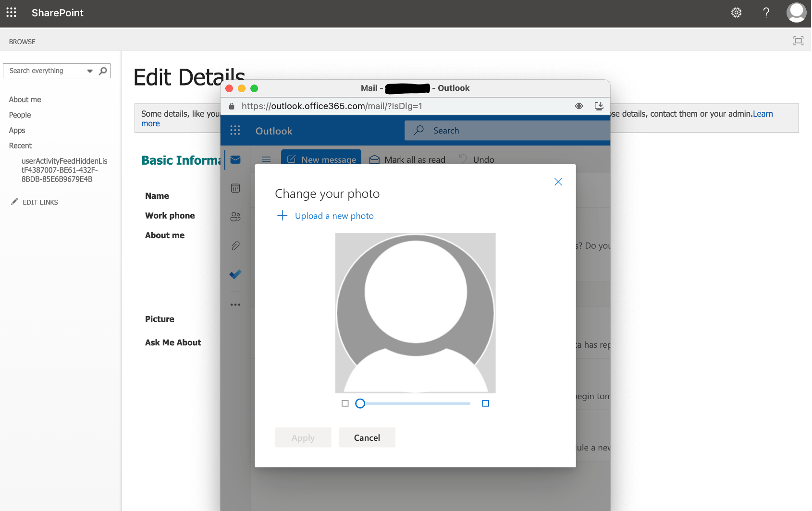Open the Outlook Calendar icon

click(235, 188)
